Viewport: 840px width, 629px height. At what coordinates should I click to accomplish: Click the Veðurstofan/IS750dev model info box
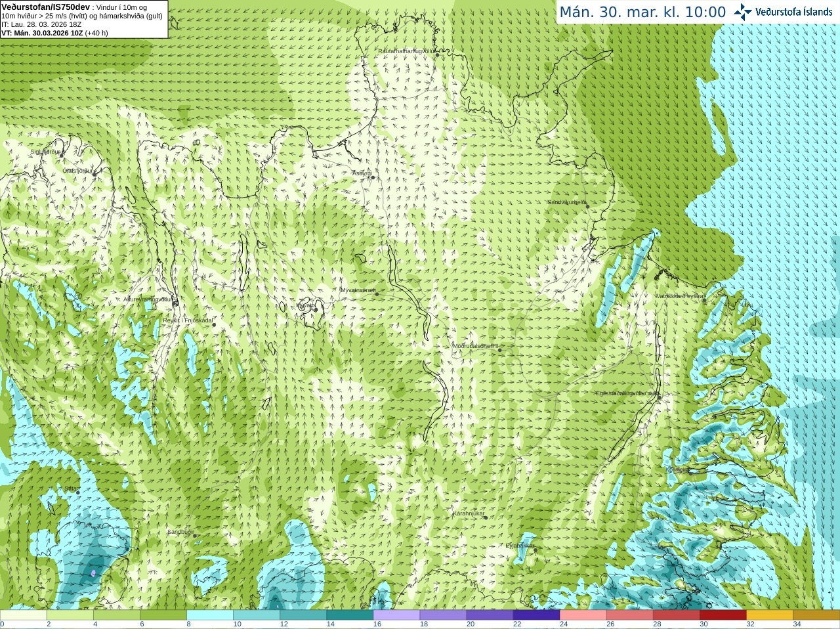pyautogui.click(x=84, y=19)
